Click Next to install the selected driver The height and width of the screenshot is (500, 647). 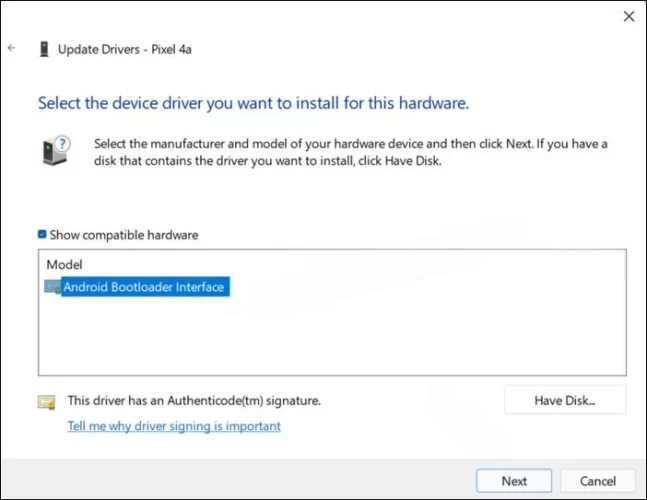514,481
